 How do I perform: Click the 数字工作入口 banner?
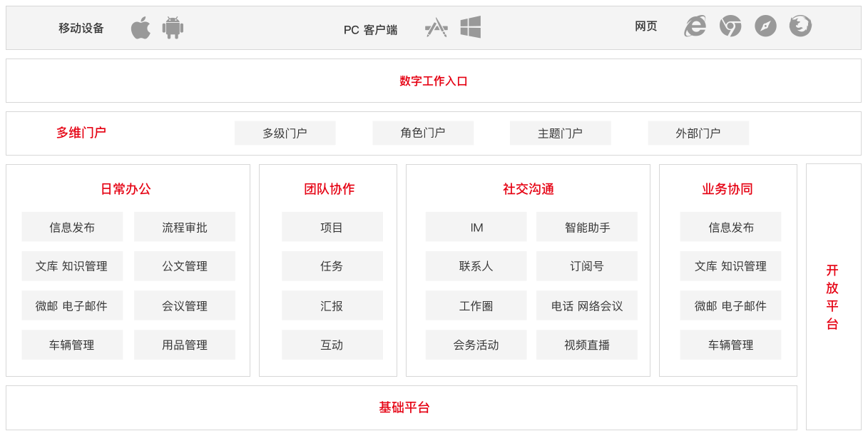(434, 81)
